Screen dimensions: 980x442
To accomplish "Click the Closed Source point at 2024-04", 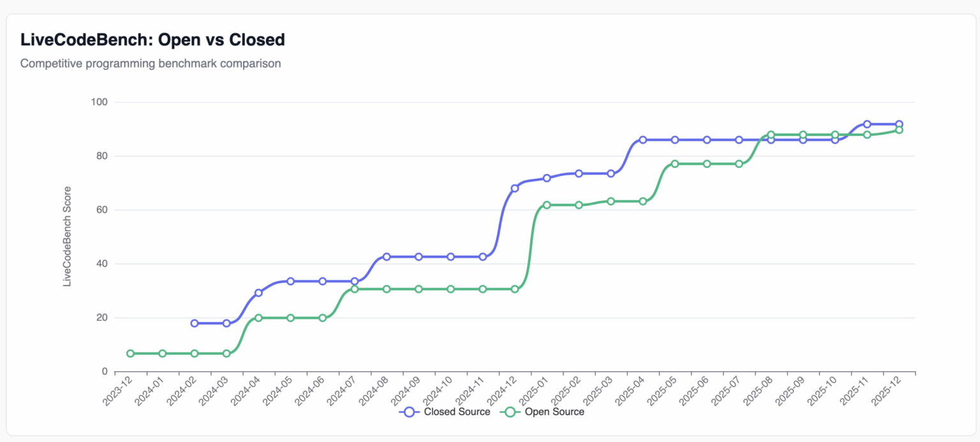I will pyautogui.click(x=258, y=293).
